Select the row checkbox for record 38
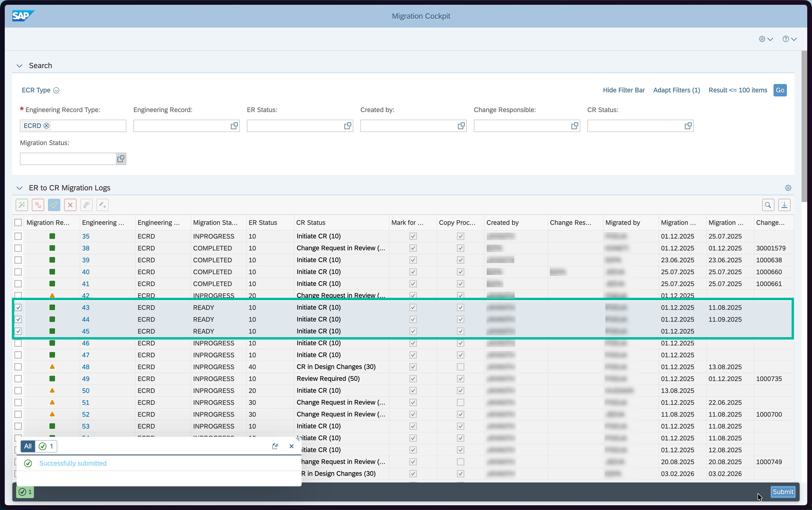The image size is (812, 510). (x=18, y=248)
